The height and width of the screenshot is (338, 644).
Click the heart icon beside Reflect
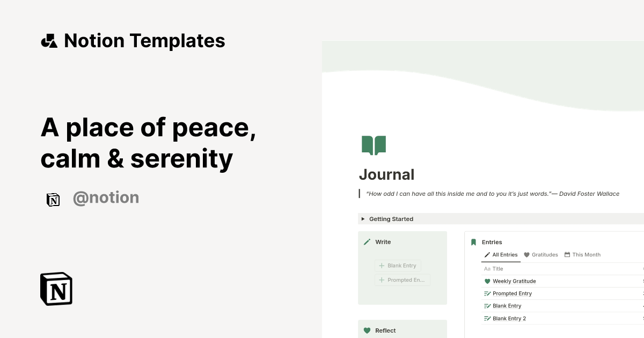(x=367, y=330)
